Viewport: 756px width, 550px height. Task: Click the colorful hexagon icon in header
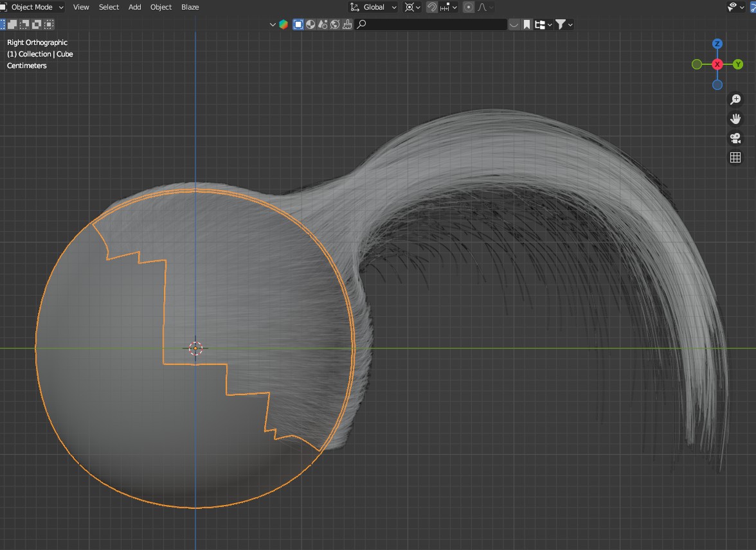[283, 24]
